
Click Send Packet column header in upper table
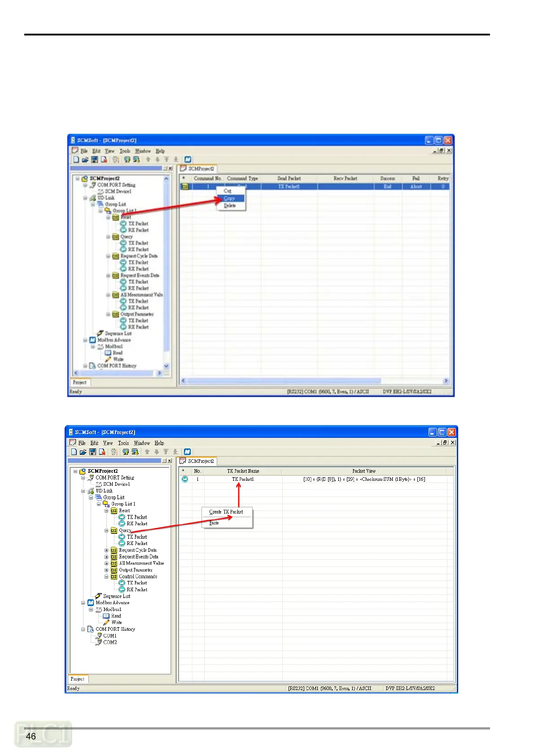coord(289,179)
